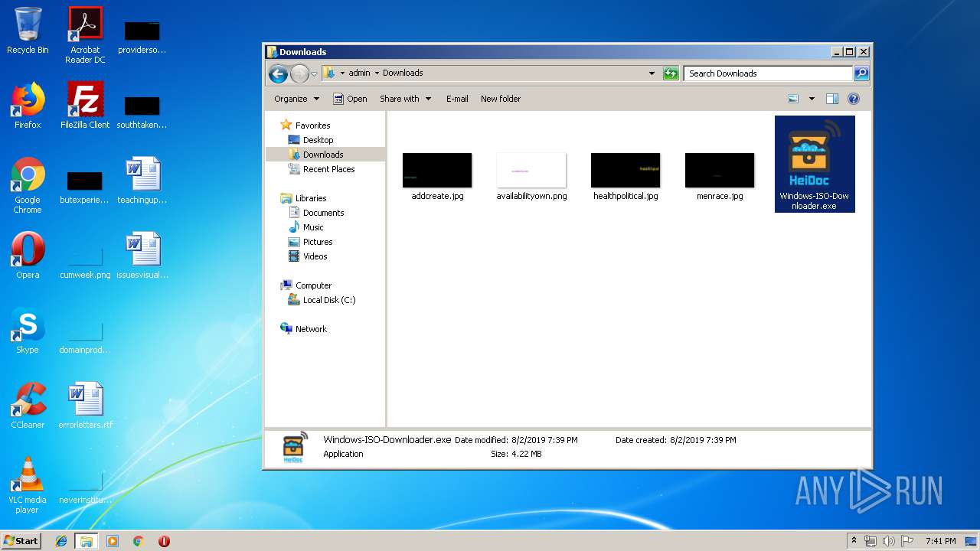The width and height of the screenshot is (980, 551).
Task: Open Windows Media Player taskbar icon
Action: [x=113, y=541]
